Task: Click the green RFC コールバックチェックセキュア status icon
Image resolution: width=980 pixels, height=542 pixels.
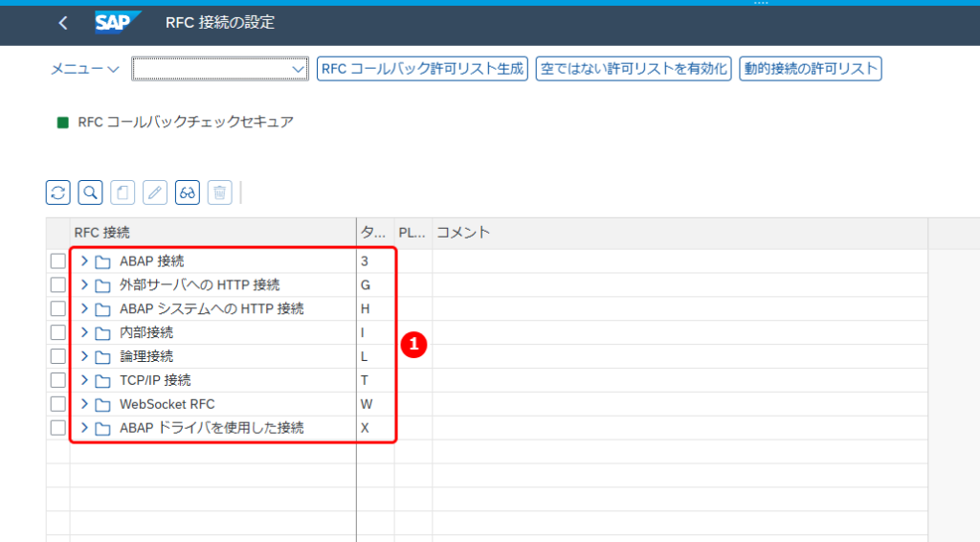Action: [x=62, y=123]
